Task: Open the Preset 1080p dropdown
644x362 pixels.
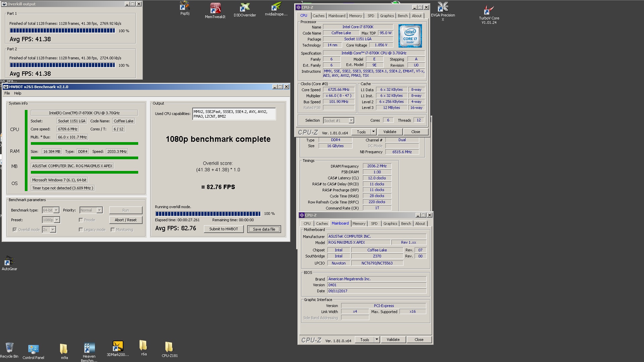Action: tap(51, 220)
